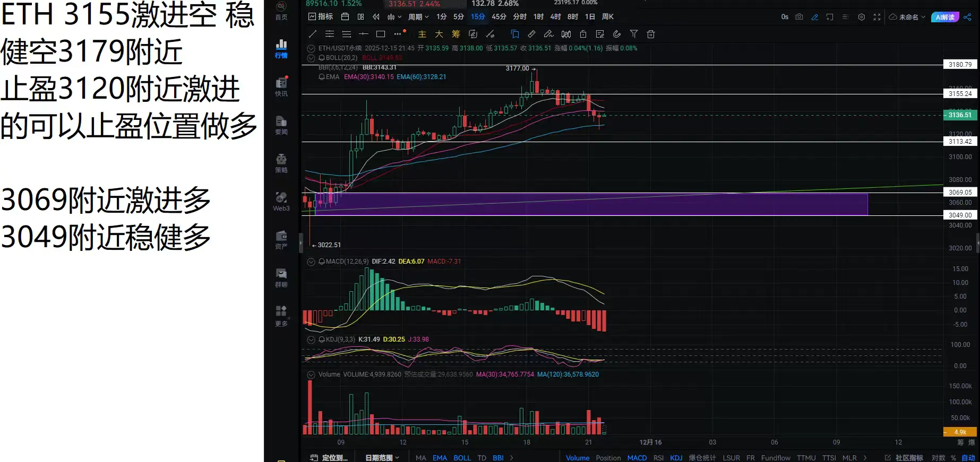Select the 4时 timeframe
This screenshot has height=462, width=980.
coord(555,17)
